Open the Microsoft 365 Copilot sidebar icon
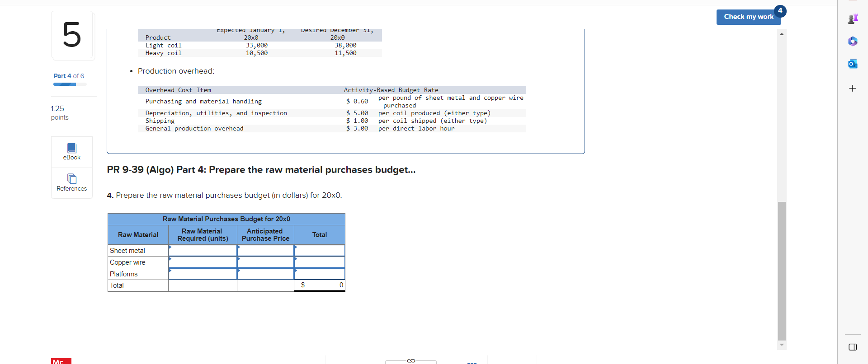Image resolution: width=868 pixels, height=364 pixels. point(853,41)
